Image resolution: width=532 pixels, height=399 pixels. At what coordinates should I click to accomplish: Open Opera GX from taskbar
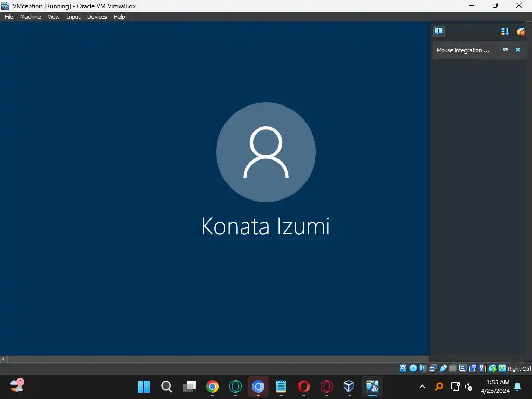point(327,387)
